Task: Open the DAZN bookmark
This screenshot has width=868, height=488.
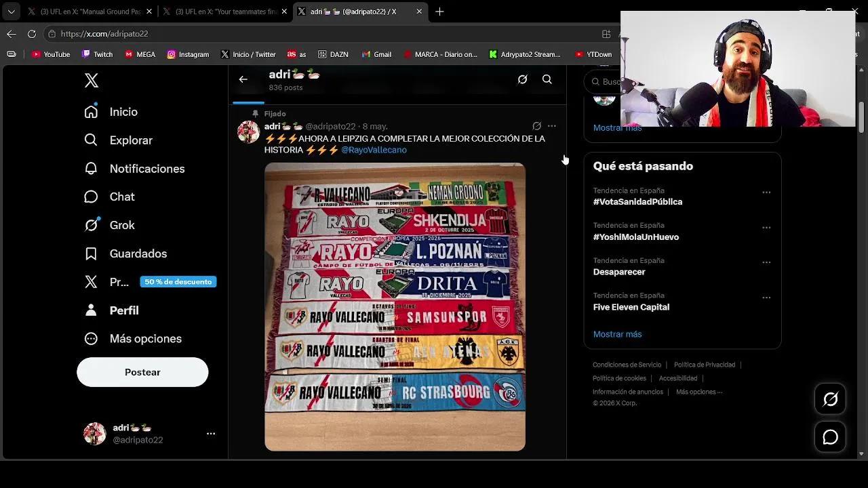Action: (x=334, y=54)
